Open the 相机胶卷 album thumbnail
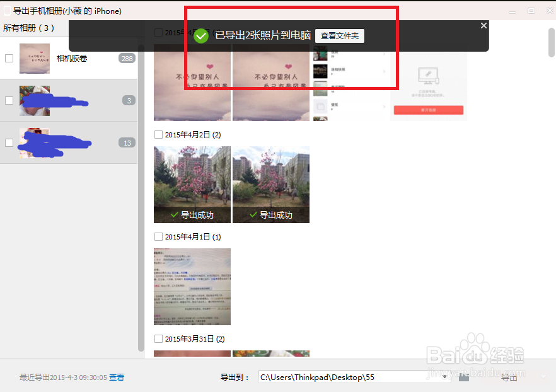The height and width of the screenshot is (392, 556). 35,59
